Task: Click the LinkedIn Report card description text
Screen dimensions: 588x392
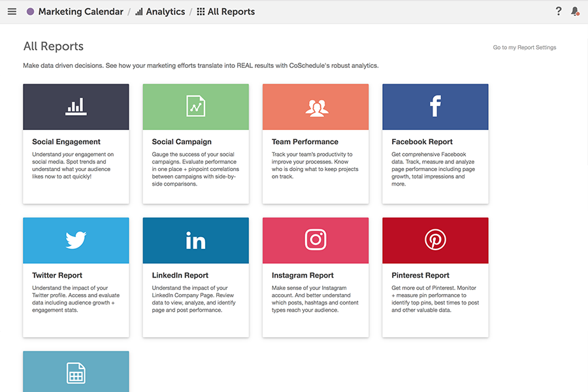Action: tap(193, 299)
